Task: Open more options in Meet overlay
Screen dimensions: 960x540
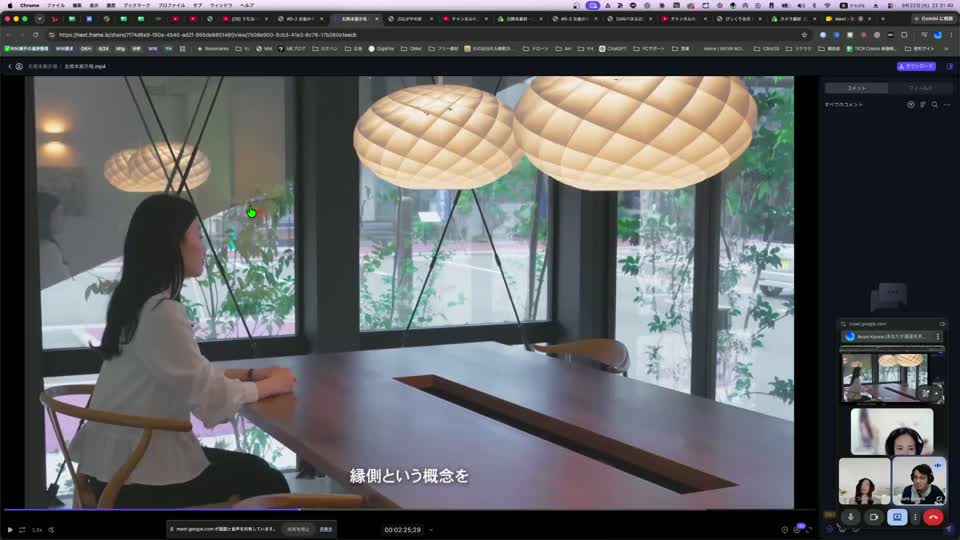Action: click(915, 517)
